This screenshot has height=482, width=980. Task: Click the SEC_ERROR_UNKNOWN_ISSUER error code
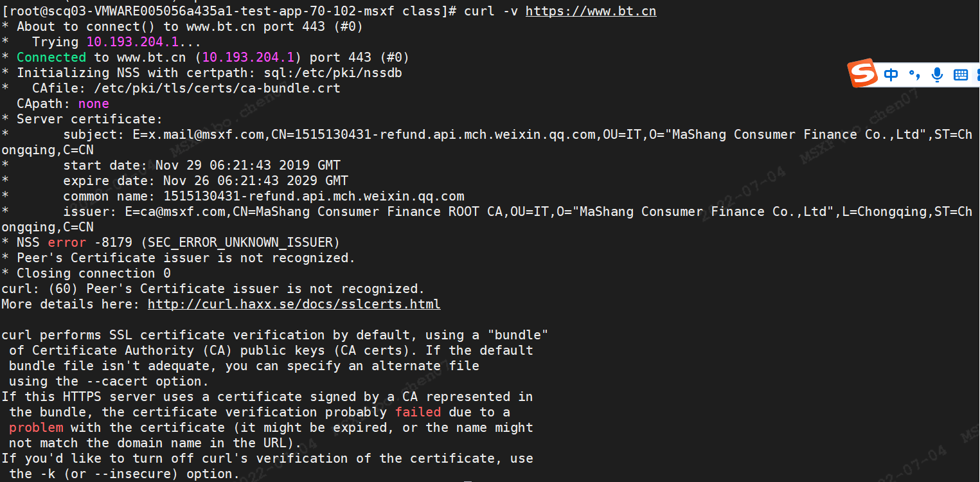point(240,242)
